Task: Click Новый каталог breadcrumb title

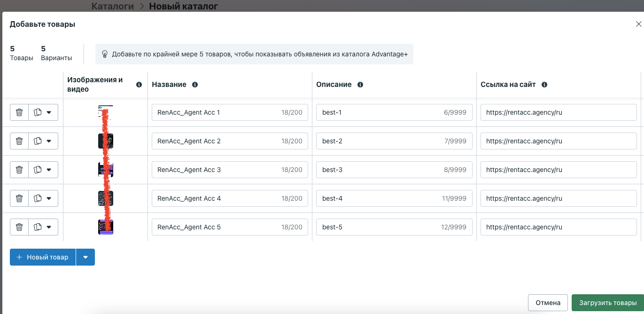Action: point(184,6)
